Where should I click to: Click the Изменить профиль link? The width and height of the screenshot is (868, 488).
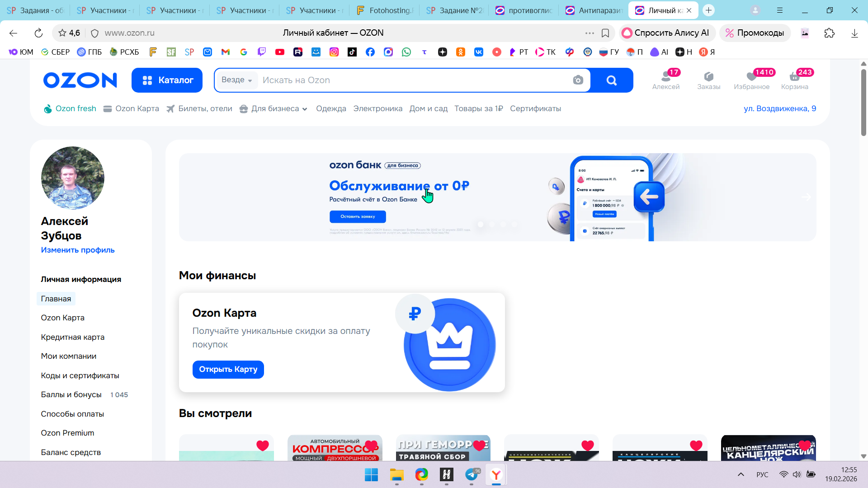78,250
